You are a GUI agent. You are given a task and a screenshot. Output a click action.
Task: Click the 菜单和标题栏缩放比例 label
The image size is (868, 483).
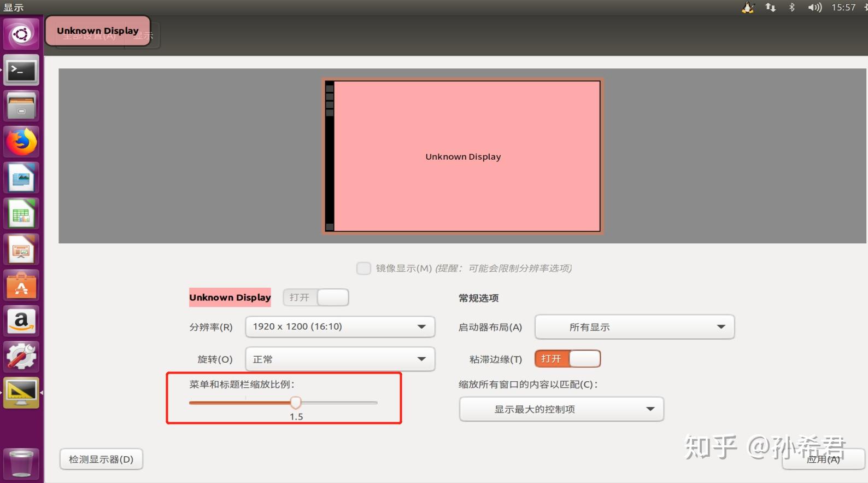(242, 385)
